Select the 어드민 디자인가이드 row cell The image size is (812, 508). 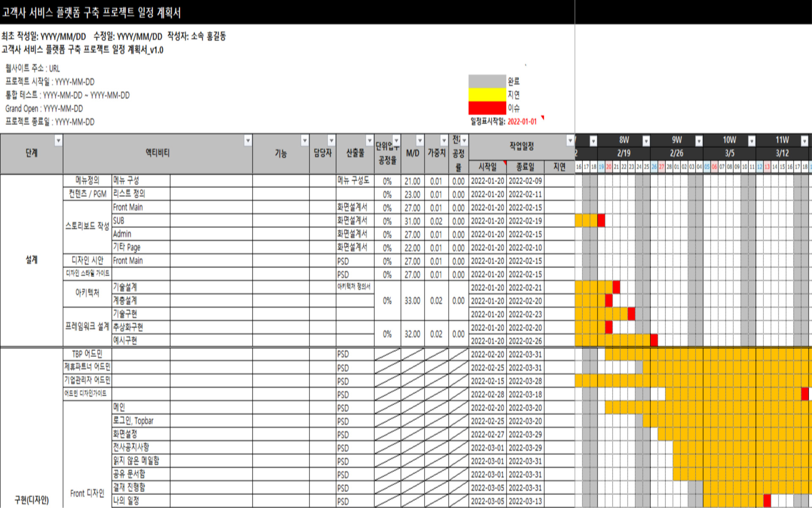87,394
